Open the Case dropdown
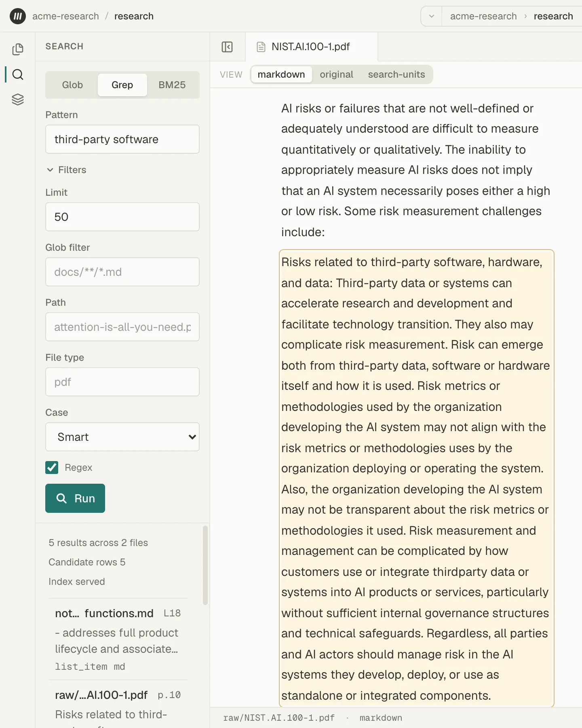The width and height of the screenshot is (582, 728). 122,437
